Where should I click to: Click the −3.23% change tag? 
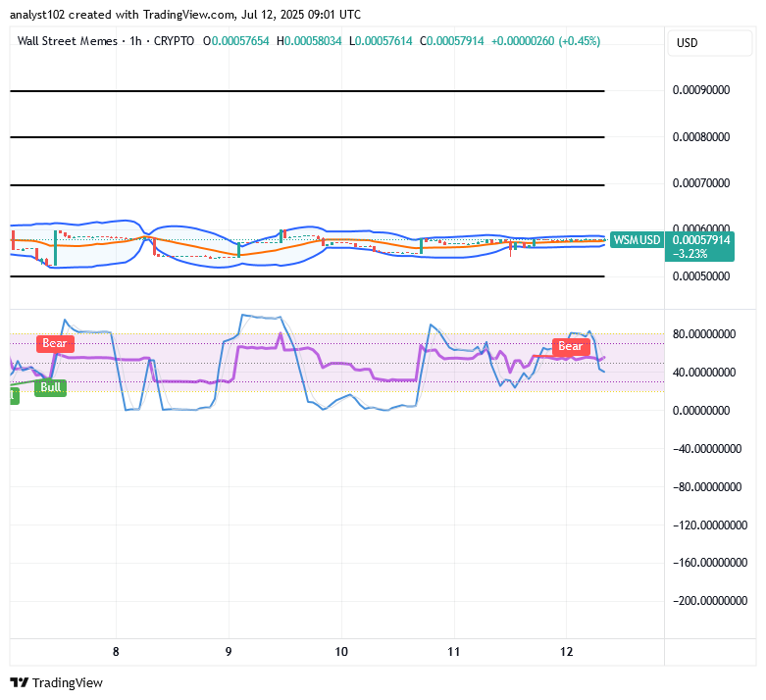point(689,254)
